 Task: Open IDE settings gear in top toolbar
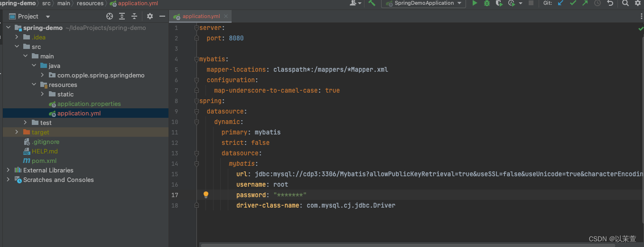638,3
